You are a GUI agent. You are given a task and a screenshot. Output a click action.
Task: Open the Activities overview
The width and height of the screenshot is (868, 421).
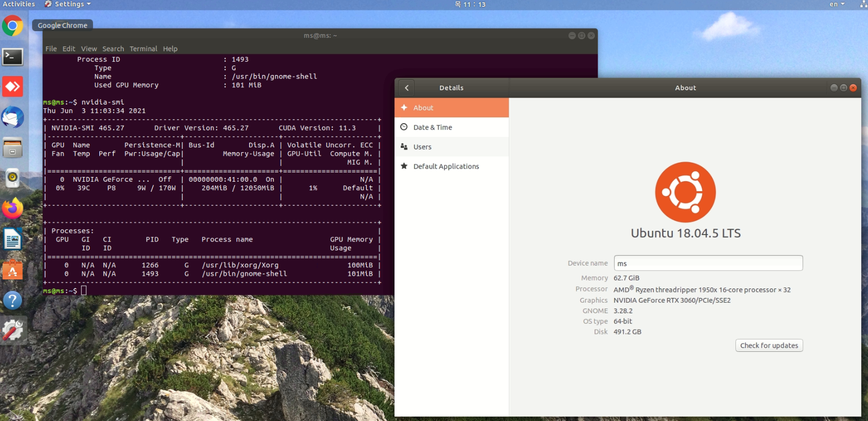click(x=19, y=4)
